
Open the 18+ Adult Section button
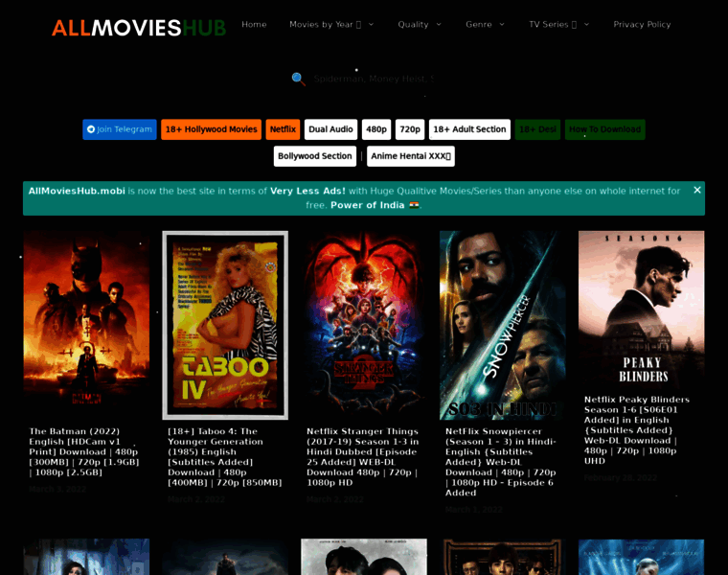pyautogui.click(x=469, y=129)
